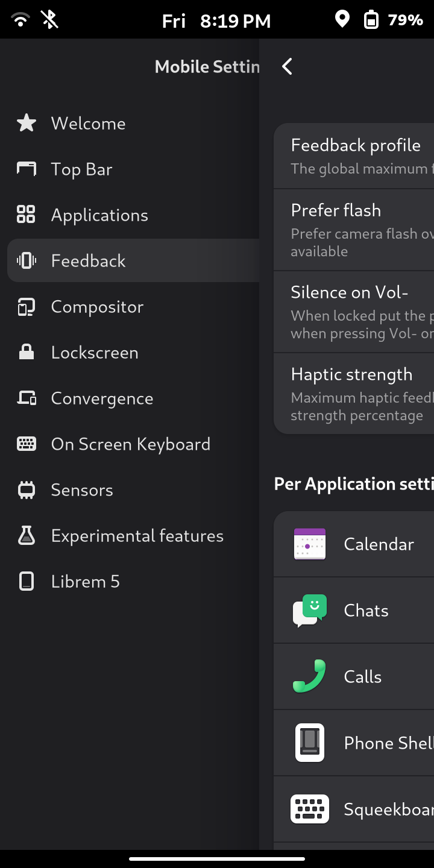Go to the Librem 5 page
Screen dimensions: 434x868
point(85,582)
